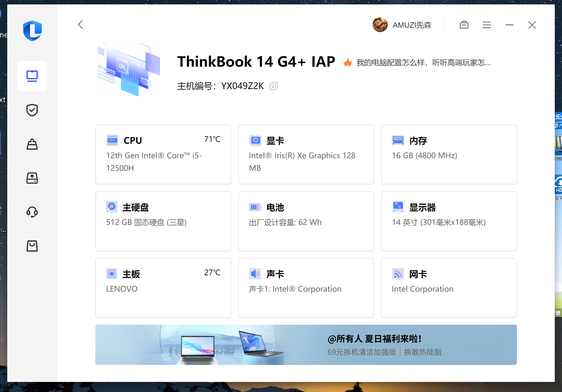Click the ThinkBook 14 G4+ IAP title
The image size is (562, 392).
click(256, 62)
